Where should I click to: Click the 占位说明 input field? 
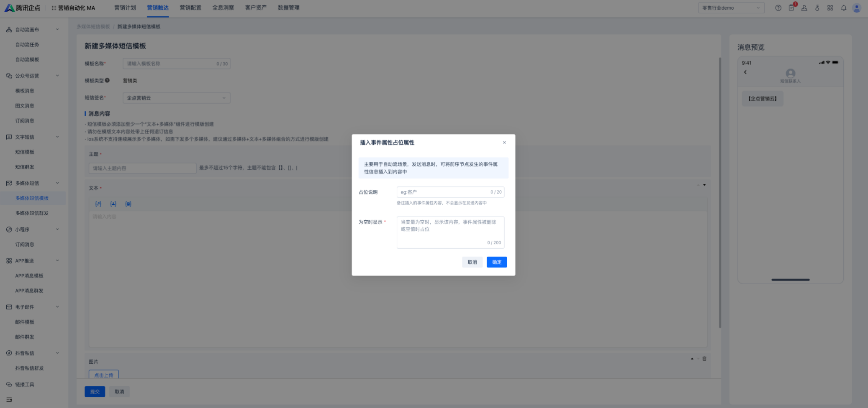point(450,192)
